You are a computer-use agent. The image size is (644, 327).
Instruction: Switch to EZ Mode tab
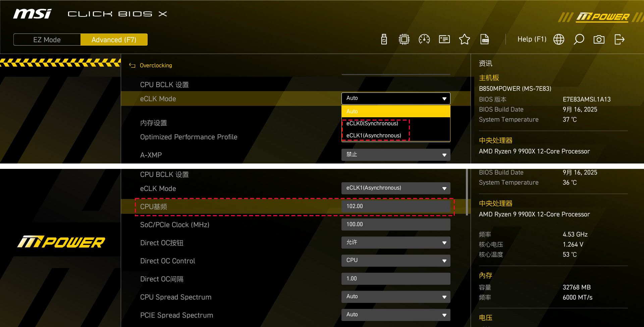[47, 40]
